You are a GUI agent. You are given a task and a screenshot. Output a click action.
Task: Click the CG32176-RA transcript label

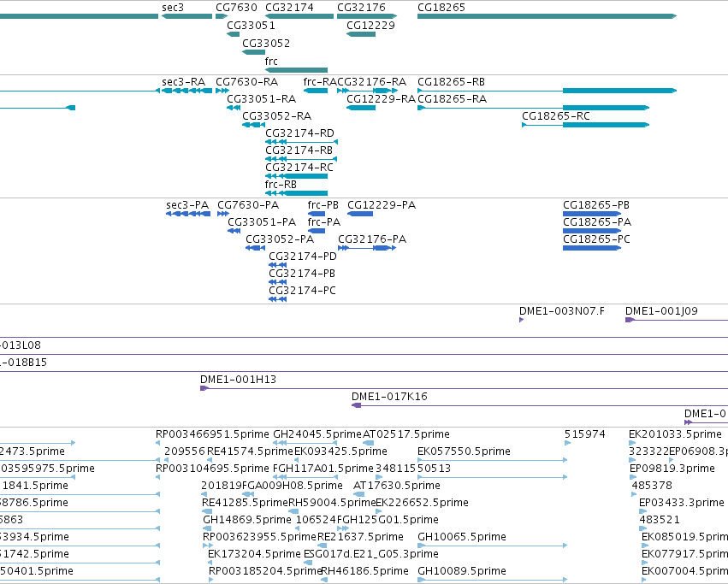372,82
